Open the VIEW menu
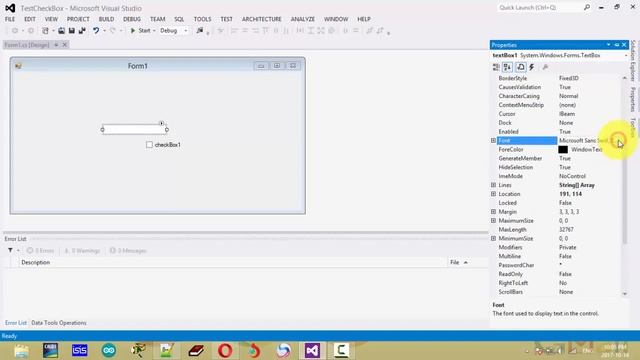The width and height of the screenshot is (640, 360). click(51, 19)
